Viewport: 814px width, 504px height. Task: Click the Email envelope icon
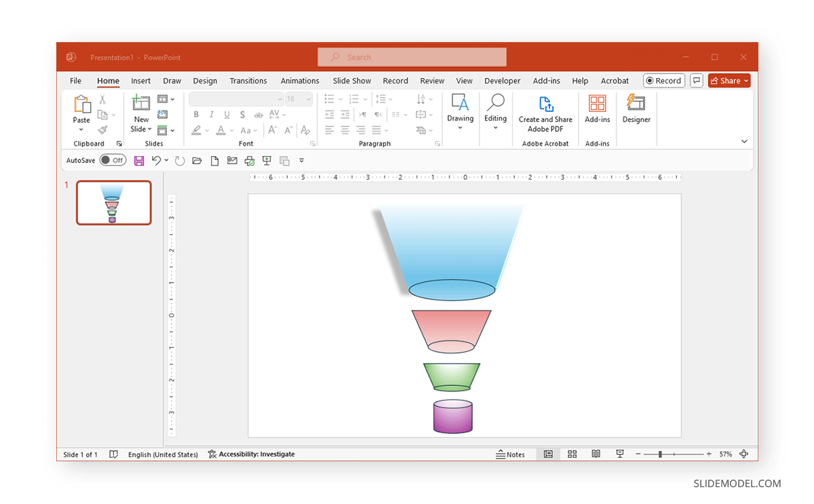pyautogui.click(x=232, y=161)
